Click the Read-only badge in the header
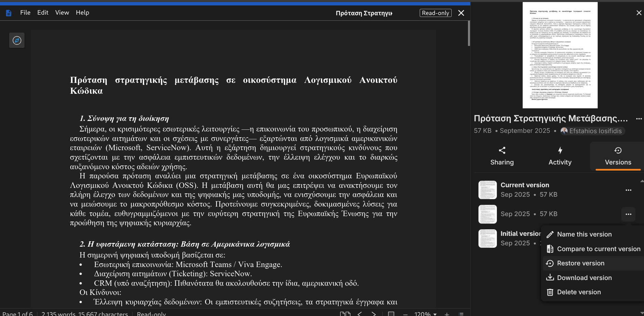Viewport: 644px width, 316px height. [x=435, y=13]
